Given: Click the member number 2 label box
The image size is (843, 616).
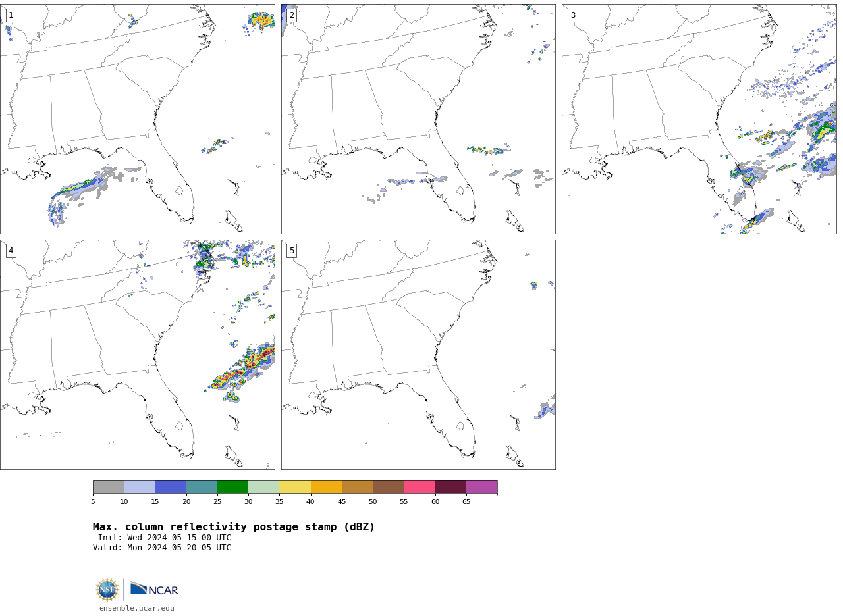Looking at the screenshot, I should tap(292, 15).
